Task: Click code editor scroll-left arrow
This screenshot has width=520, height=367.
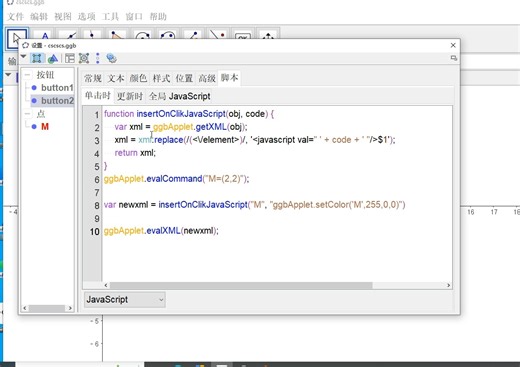Action: 106,285
